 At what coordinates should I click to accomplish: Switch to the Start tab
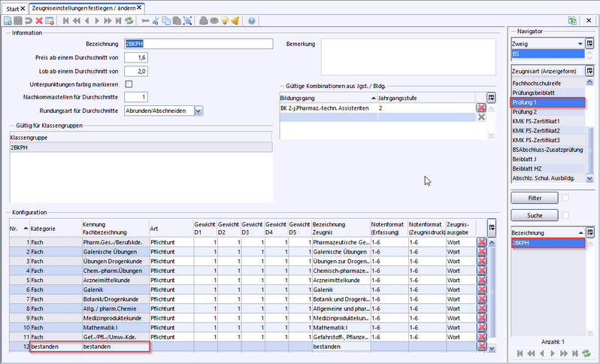12,8
